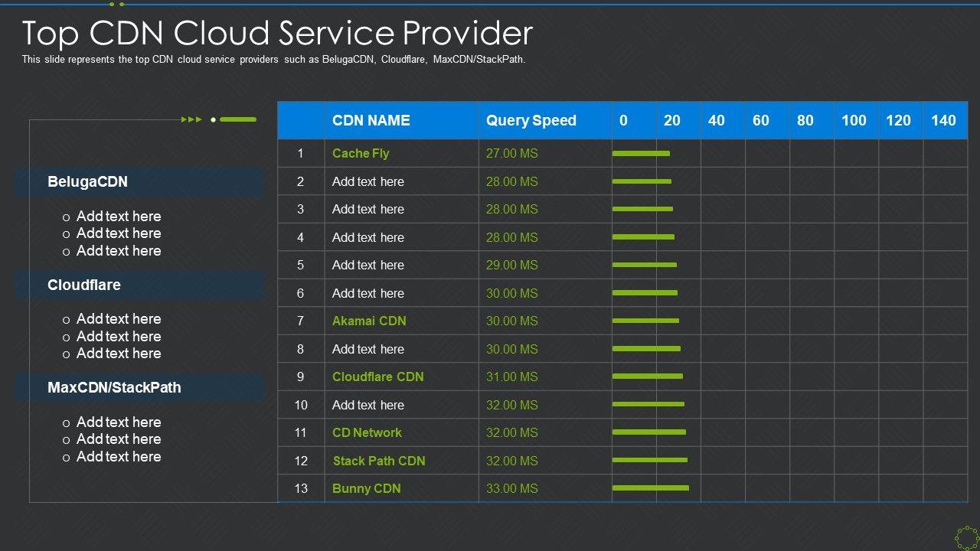Click the '27.00 MS' query speed value
This screenshot has width=980, height=551.
512,153
